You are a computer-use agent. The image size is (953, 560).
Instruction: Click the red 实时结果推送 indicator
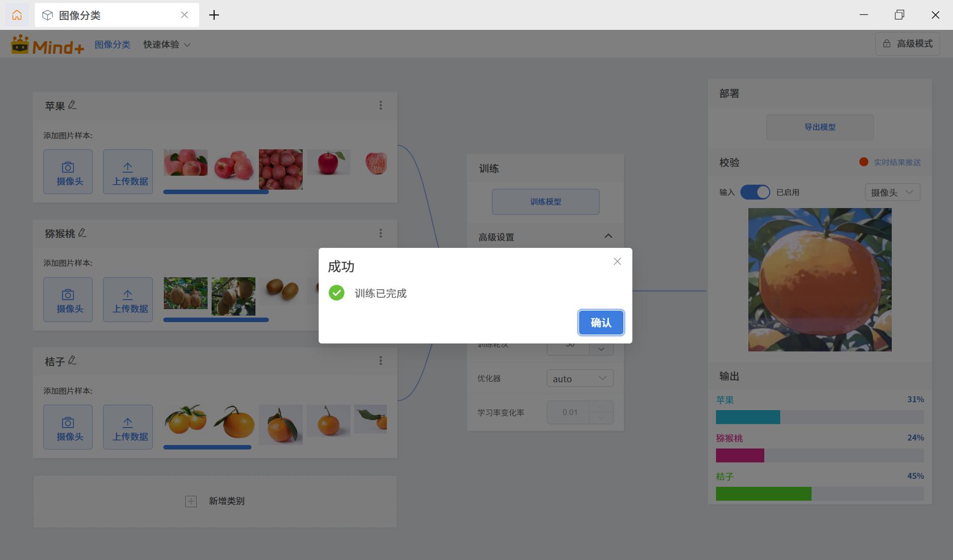tap(864, 162)
